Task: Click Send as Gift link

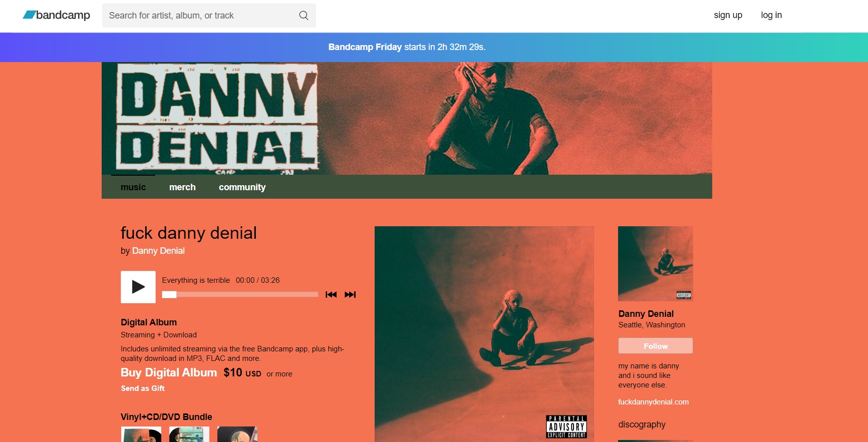Action: (143, 388)
